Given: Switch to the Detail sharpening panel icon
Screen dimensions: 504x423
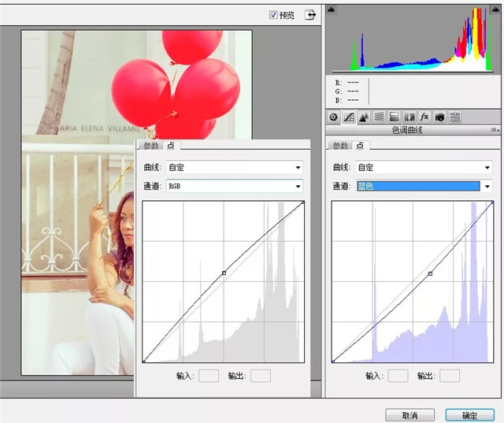Looking at the screenshot, I should [x=364, y=117].
